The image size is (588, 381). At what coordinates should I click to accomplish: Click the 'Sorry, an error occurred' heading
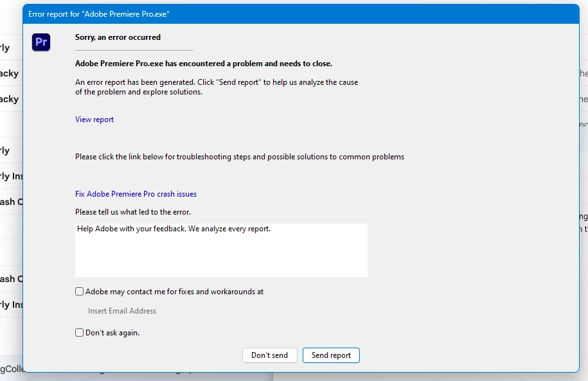coord(118,37)
